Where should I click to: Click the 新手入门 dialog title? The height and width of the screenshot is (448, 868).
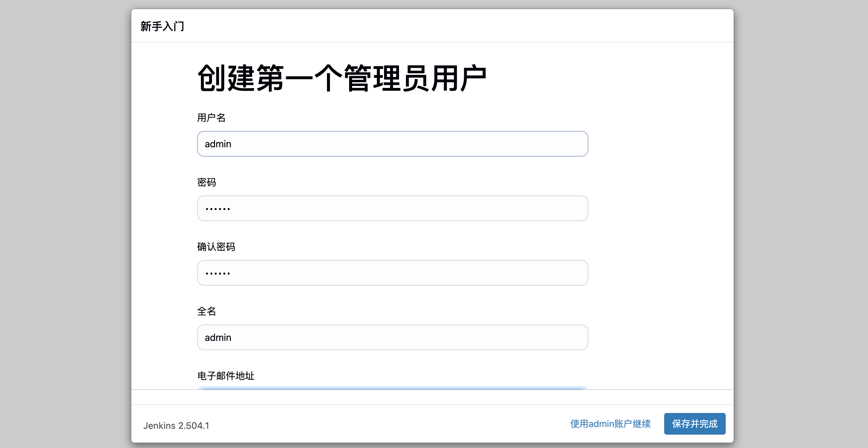click(162, 26)
